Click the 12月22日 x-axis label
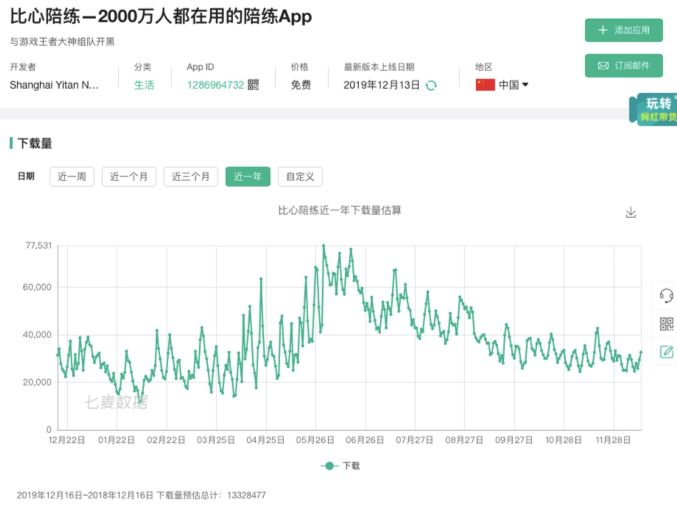Screen dimensions: 677x505 click(66, 440)
